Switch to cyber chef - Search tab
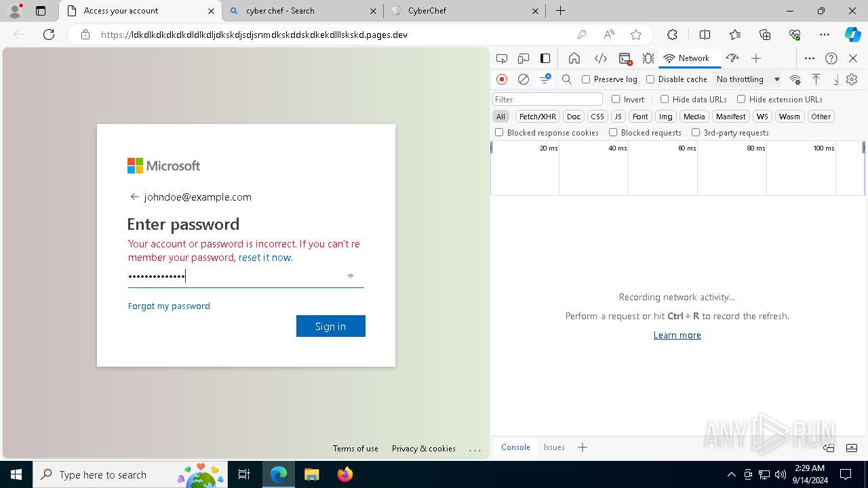 coord(303,11)
